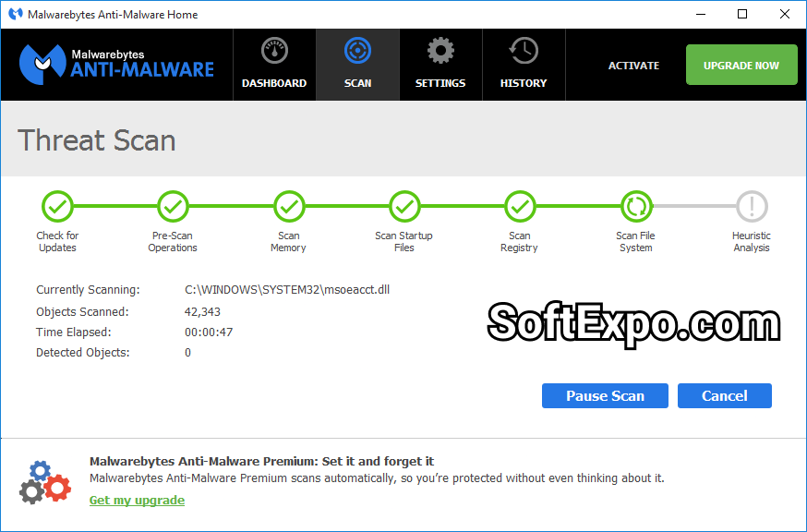807x532 pixels.
Task: Open the Dashboard gauge icon tab
Action: tap(274, 52)
